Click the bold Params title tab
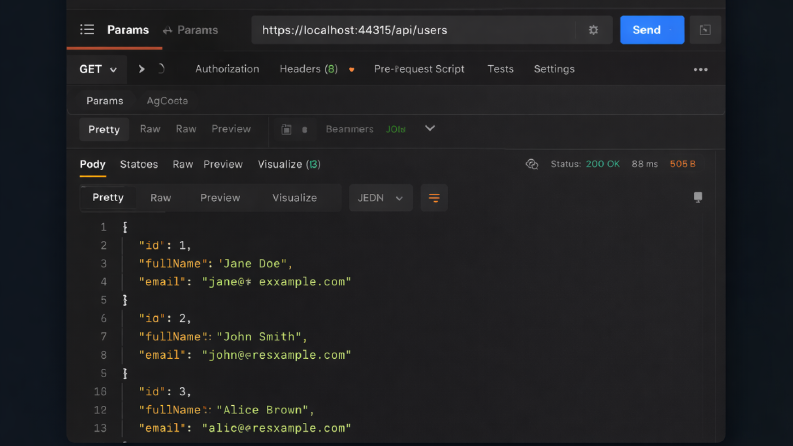The image size is (793, 446). click(x=128, y=30)
